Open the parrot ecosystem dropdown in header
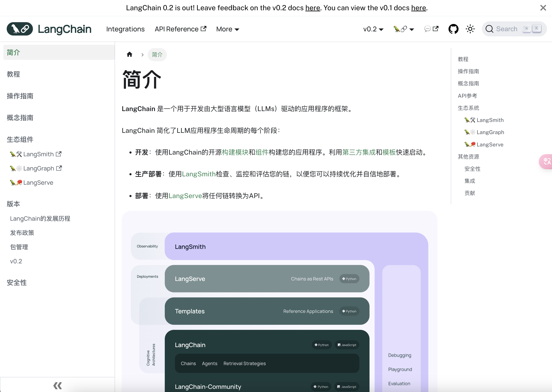This screenshot has height=392, width=552. [404, 29]
